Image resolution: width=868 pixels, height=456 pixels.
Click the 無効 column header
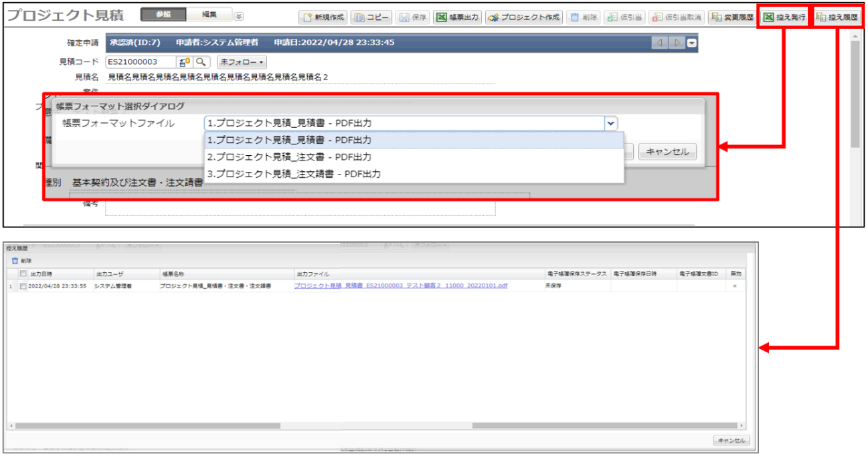click(736, 274)
